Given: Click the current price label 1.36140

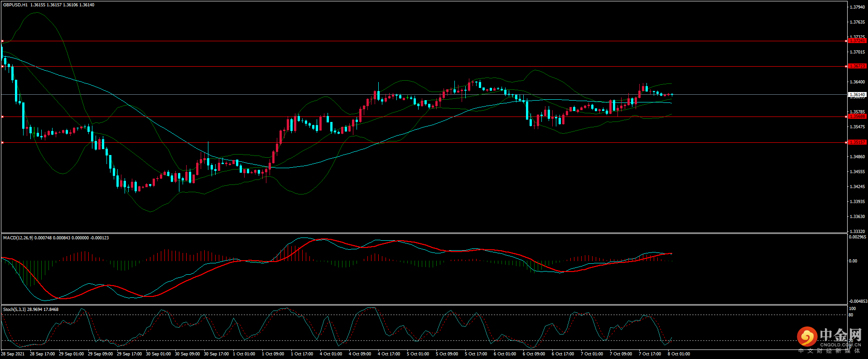Looking at the screenshot, I should coord(857,95).
